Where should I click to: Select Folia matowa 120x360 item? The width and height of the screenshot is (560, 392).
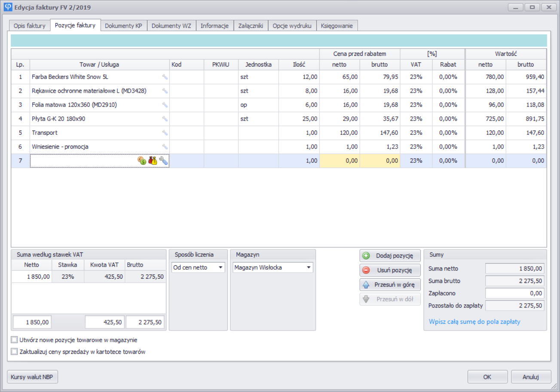pyautogui.click(x=74, y=105)
